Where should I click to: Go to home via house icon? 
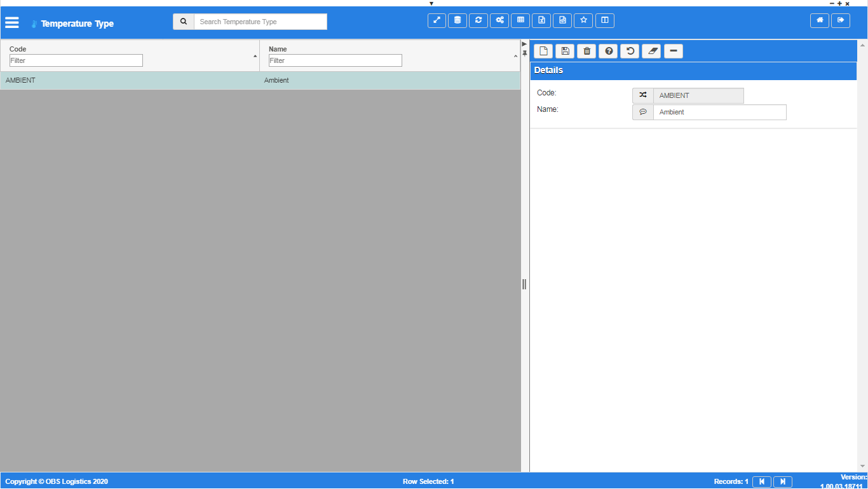click(x=820, y=20)
